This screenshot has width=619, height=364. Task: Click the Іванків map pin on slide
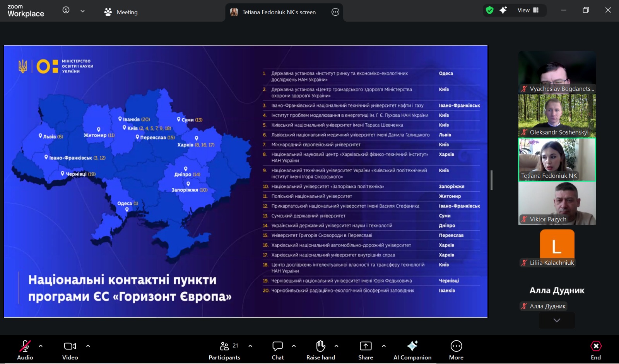tap(120, 119)
